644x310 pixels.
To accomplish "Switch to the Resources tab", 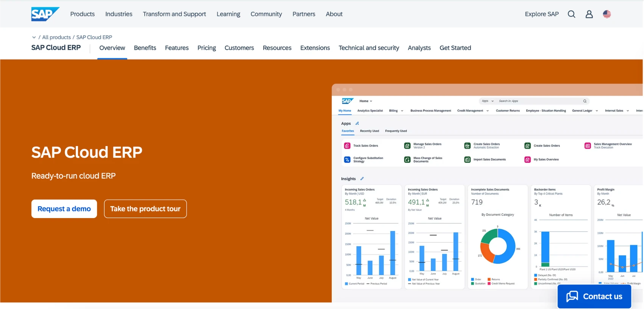I will [x=278, y=48].
